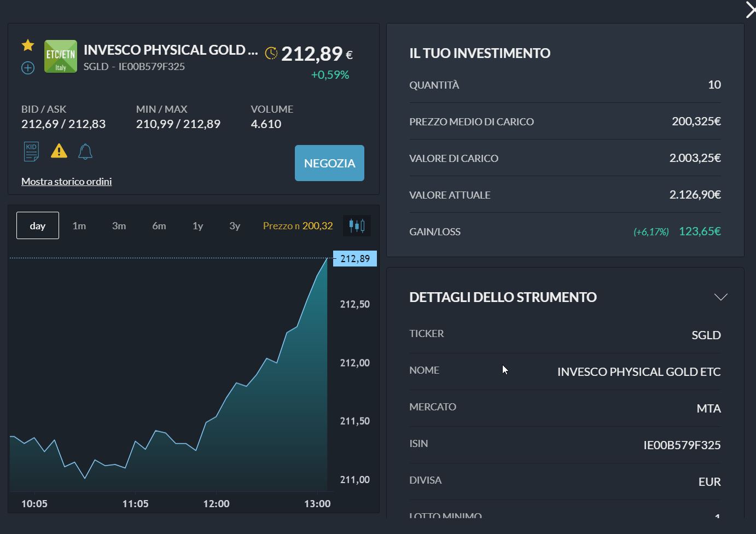The height and width of the screenshot is (534, 756).
Task: Click the IL TUO INVESTIMENTO heading
Action: [x=480, y=53]
